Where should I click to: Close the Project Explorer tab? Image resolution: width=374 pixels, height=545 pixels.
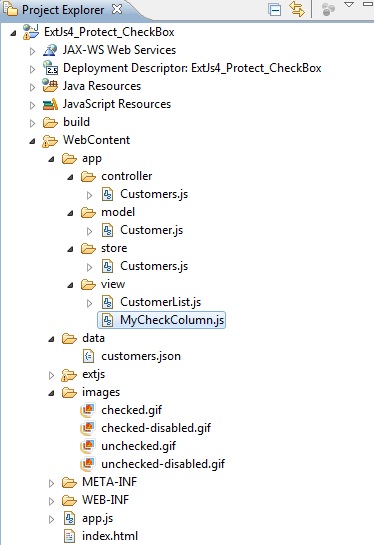point(117,9)
